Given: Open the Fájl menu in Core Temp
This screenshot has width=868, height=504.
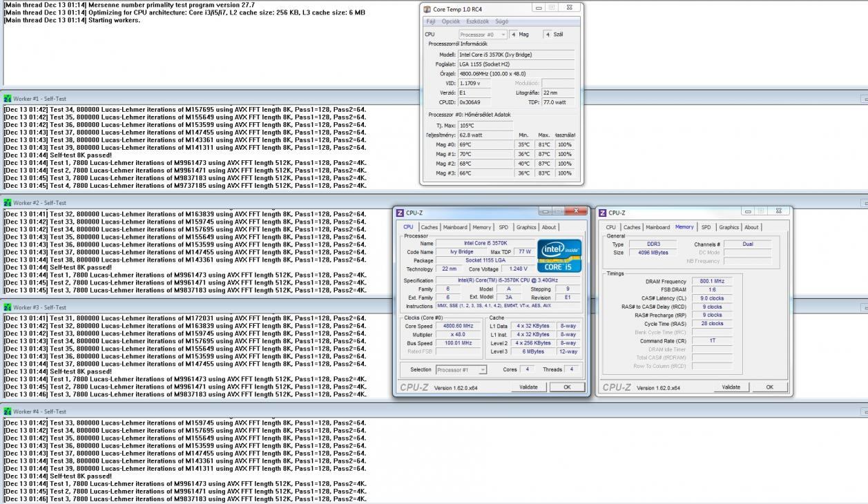Looking at the screenshot, I should coord(431,21).
